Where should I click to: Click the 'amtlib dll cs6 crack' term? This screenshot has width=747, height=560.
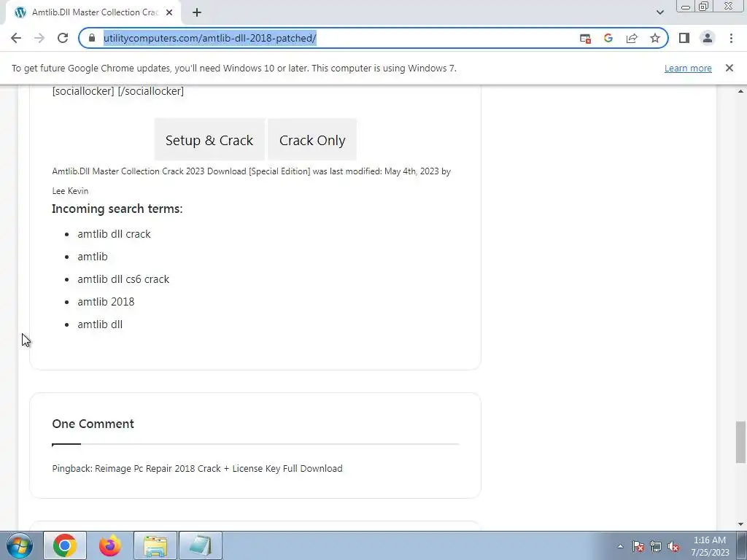123,279
